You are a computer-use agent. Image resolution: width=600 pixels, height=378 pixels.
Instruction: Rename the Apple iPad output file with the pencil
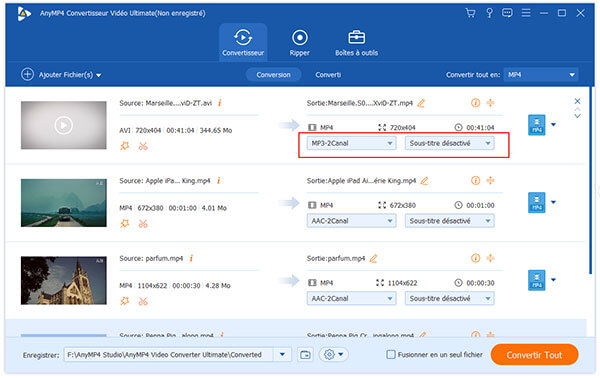tap(424, 181)
